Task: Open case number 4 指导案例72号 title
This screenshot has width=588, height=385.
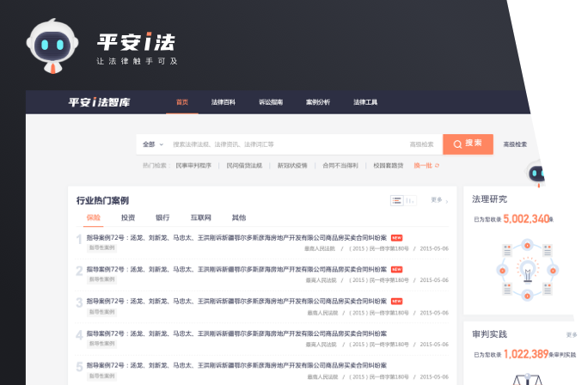Action: click(x=236, y=333)
